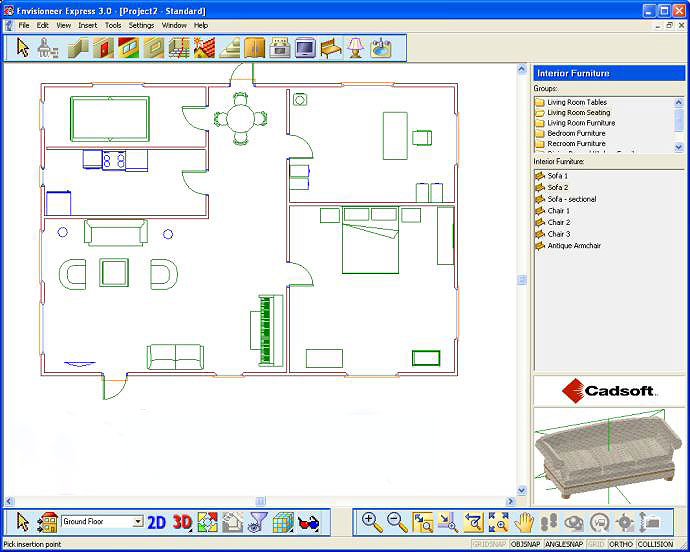Switch to 3D view button
The height and width of the screenshot is (552, 690).
tap(182, 523)
